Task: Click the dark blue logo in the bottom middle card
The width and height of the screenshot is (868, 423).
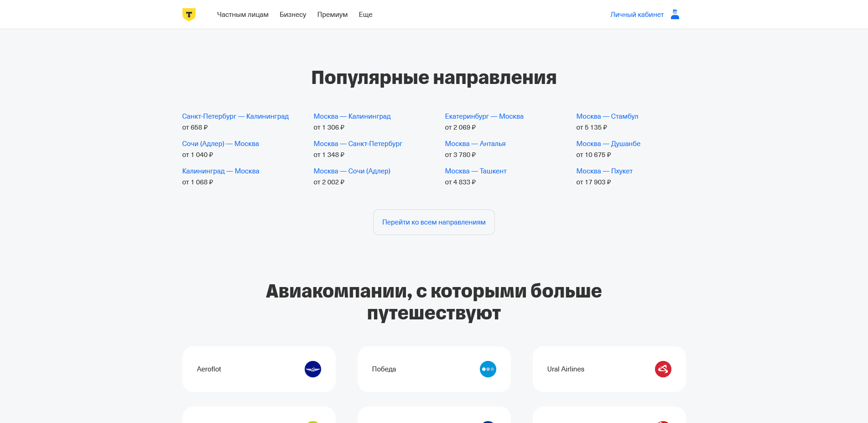Action: click(x=488, y=422)
